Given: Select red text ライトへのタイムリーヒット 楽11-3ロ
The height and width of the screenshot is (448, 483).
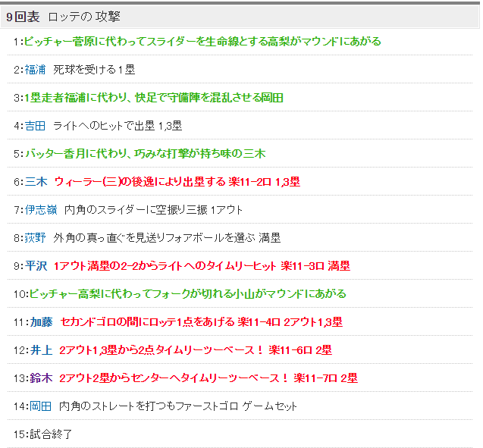Looking at the screenshot, I should (202, 266).
